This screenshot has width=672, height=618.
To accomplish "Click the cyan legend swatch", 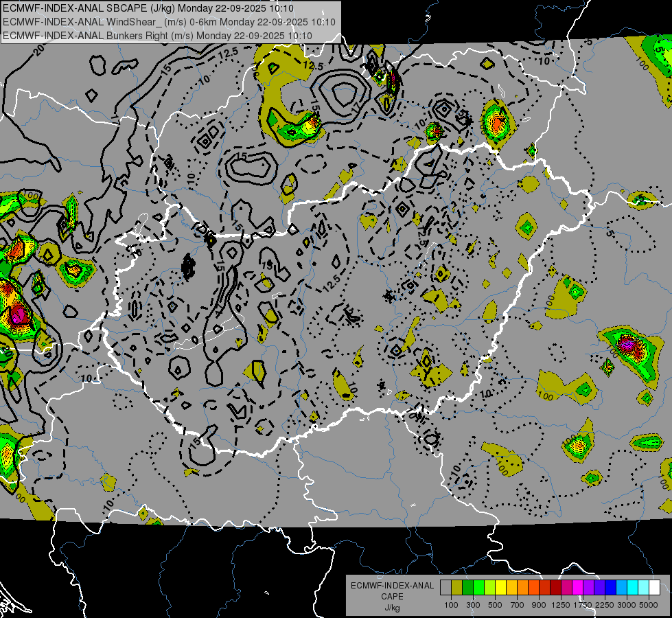I will click(632, 587).
